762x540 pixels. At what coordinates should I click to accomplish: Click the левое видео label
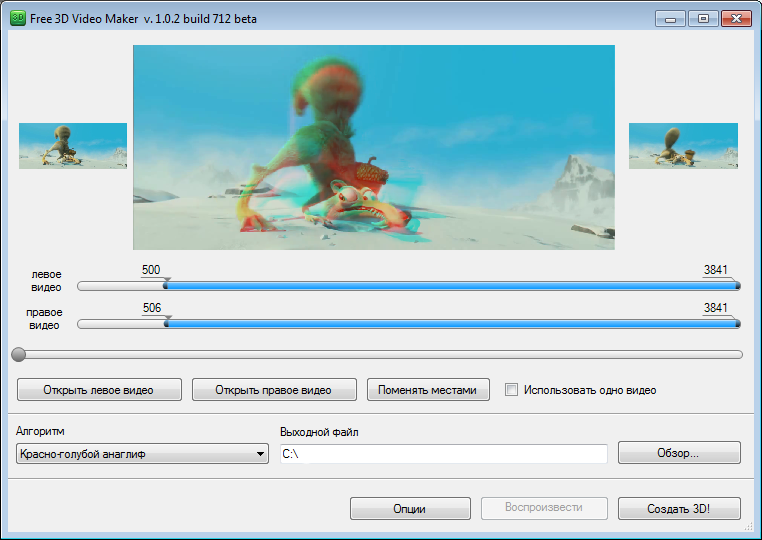pyautogui.click(x=46, y=280)
